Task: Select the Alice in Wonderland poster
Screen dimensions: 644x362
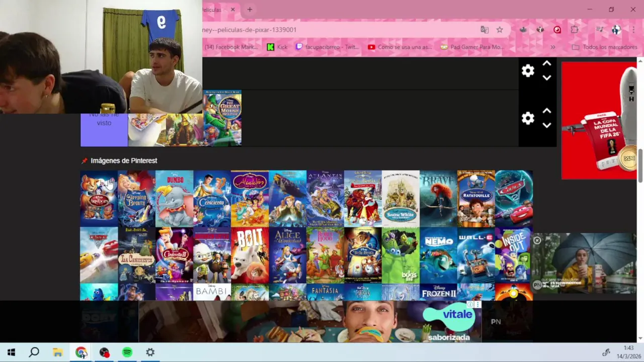Action: [287, 255]
